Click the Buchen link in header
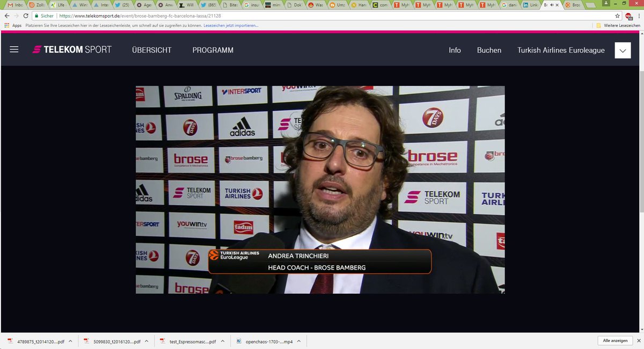The height and width of the screenshot is (349, 644). (x=489, y=50)
